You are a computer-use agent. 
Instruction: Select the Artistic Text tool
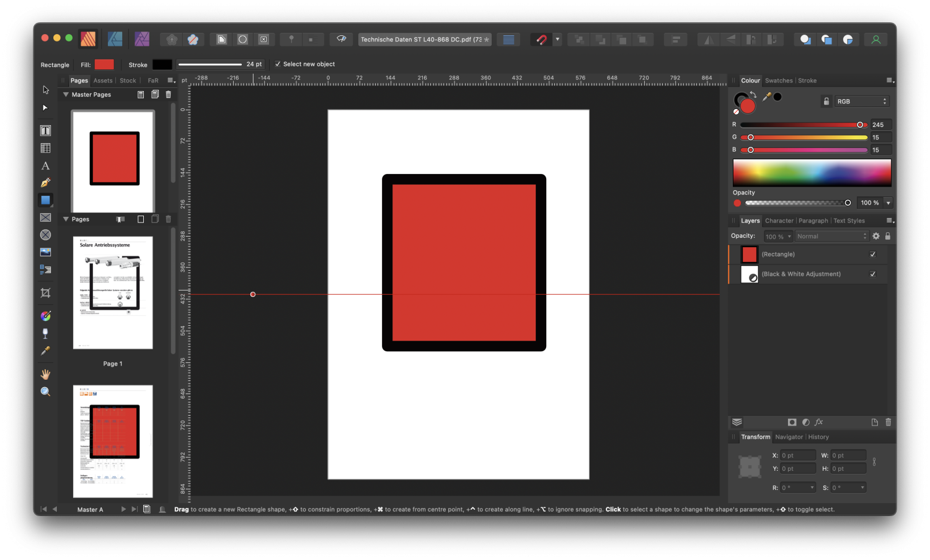point(45,166)
